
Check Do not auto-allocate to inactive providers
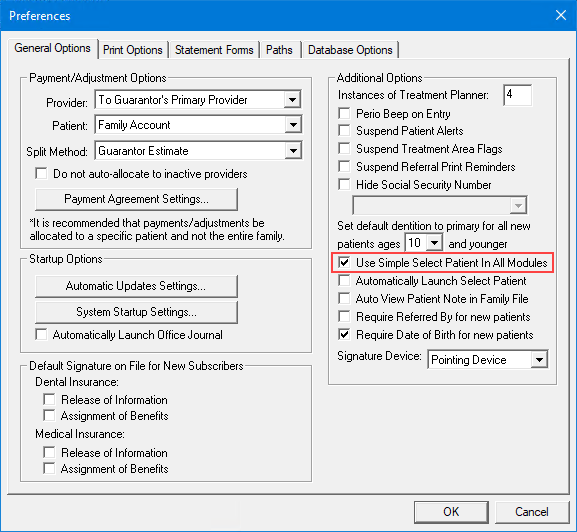[x=41, y=173]
